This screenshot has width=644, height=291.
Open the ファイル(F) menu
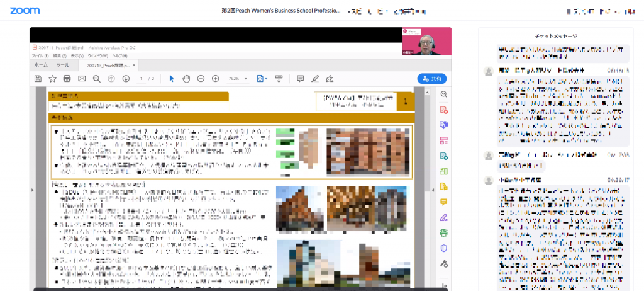click(41, 55)
